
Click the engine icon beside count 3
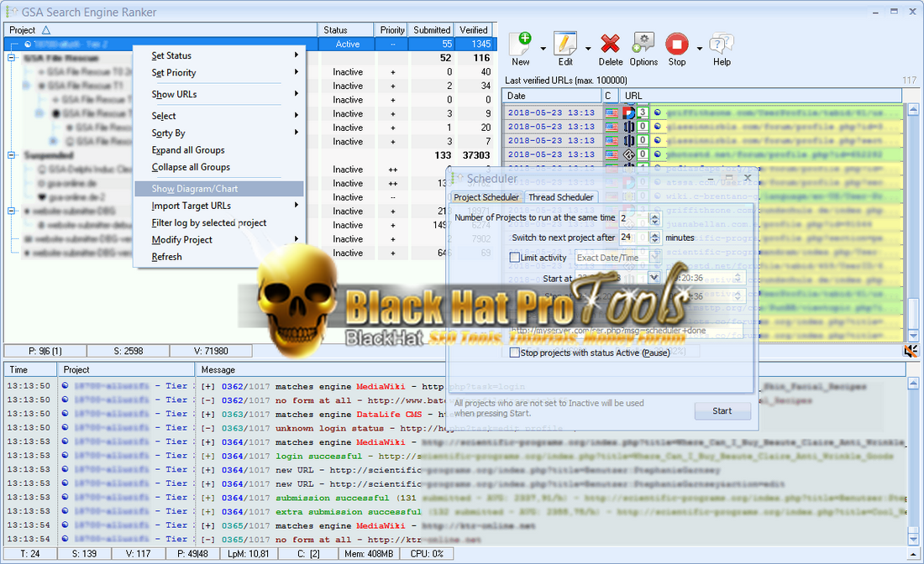(629, 112)
